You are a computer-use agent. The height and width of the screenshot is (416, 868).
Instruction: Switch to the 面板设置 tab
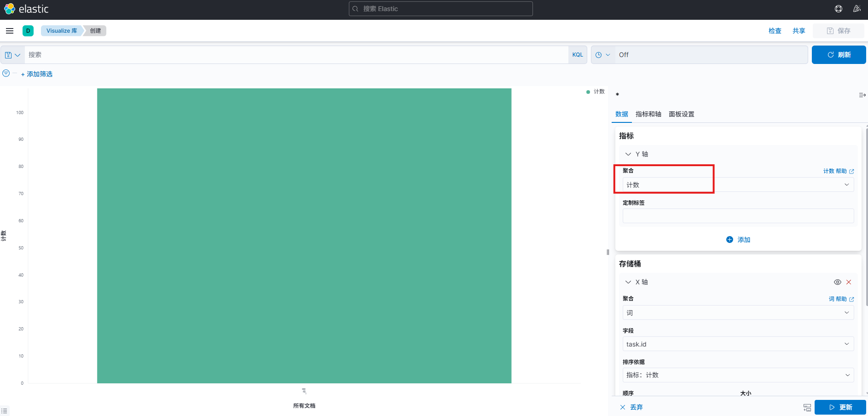pyautogui.click(x=681, y=114)
